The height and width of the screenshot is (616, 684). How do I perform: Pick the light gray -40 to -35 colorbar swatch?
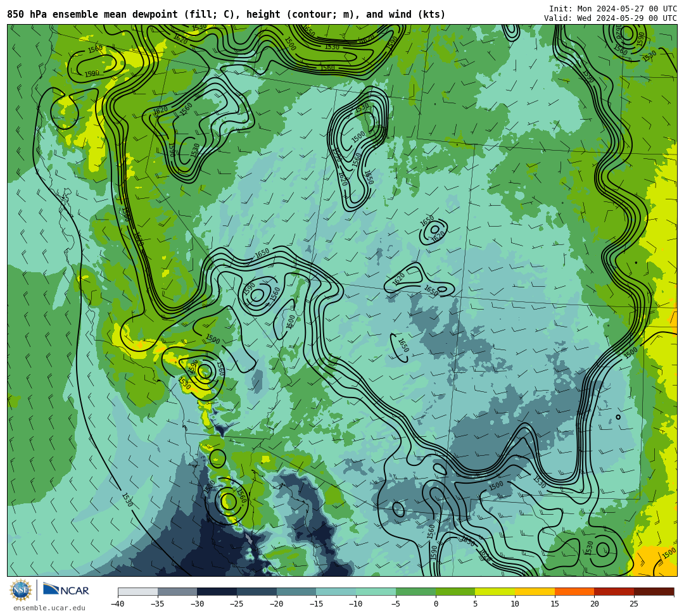click(138, 591)
